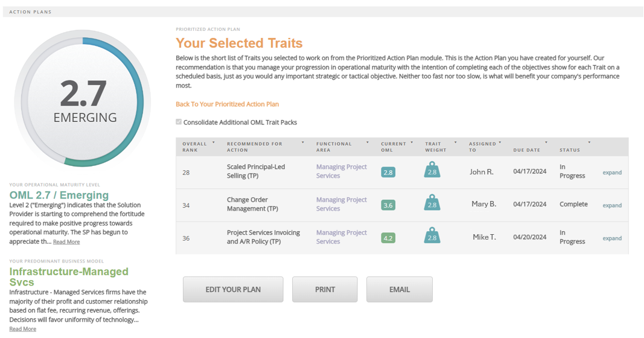Open Overall Rank column filter dropdown
The height and width of the screenshot is (338, 644).
click(x=214, y=143)
